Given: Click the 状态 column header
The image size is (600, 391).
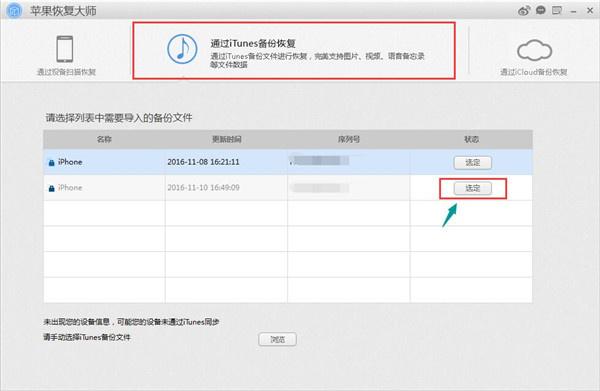Looking at the screenshot, I should 471,139.
